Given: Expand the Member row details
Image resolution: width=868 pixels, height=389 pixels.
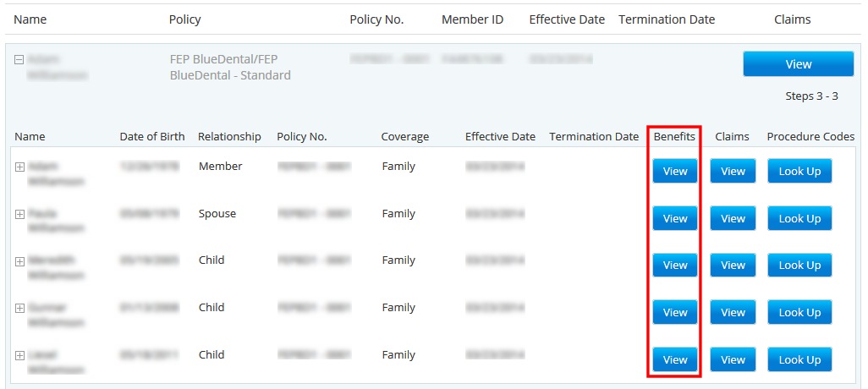Looking at the screenshot, I should pos(19,167).
